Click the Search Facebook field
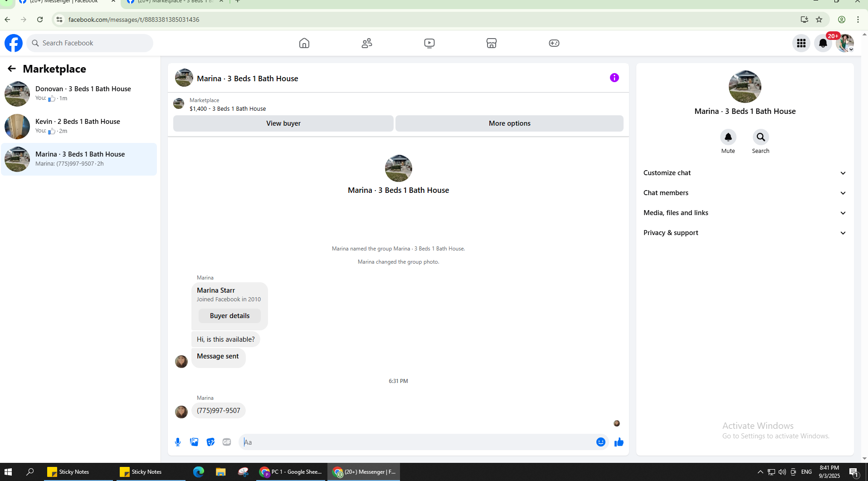 click(90, 43)
